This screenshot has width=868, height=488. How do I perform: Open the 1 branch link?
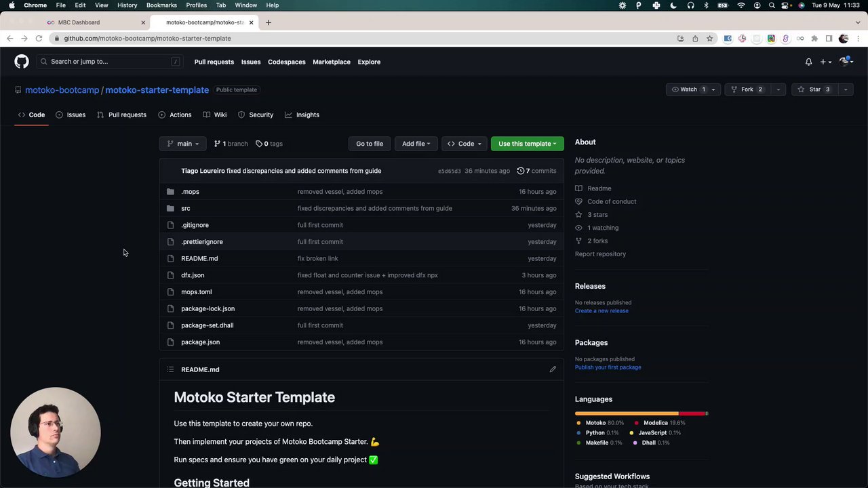point(231,144)
